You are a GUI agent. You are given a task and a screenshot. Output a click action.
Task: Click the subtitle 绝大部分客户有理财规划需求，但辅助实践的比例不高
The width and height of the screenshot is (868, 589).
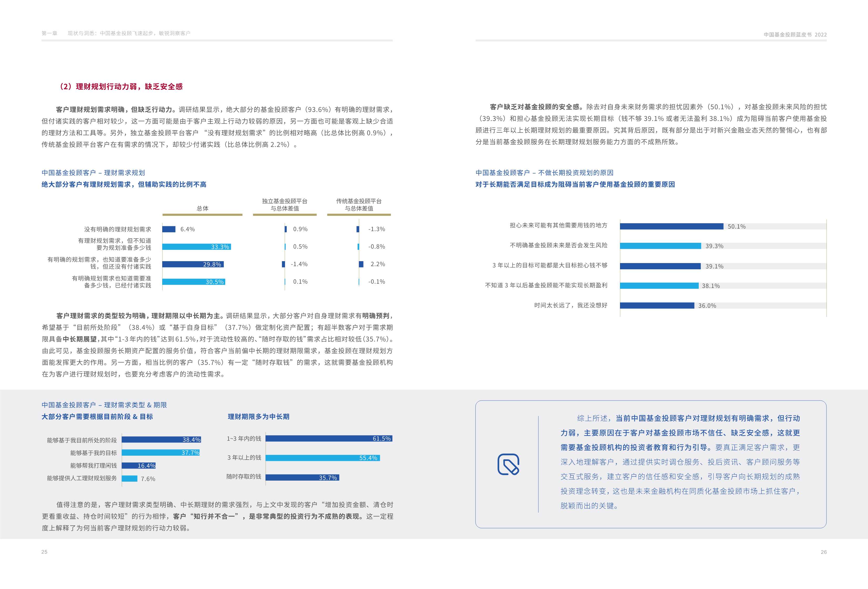click(x=124, y=184)
